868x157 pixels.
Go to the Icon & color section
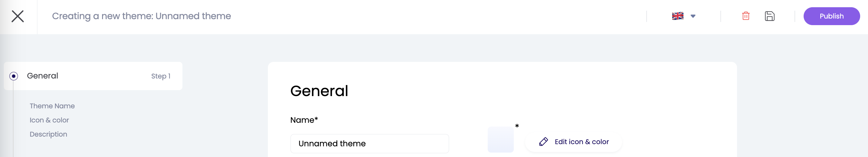pyautogui.click(x=49, y=120)
